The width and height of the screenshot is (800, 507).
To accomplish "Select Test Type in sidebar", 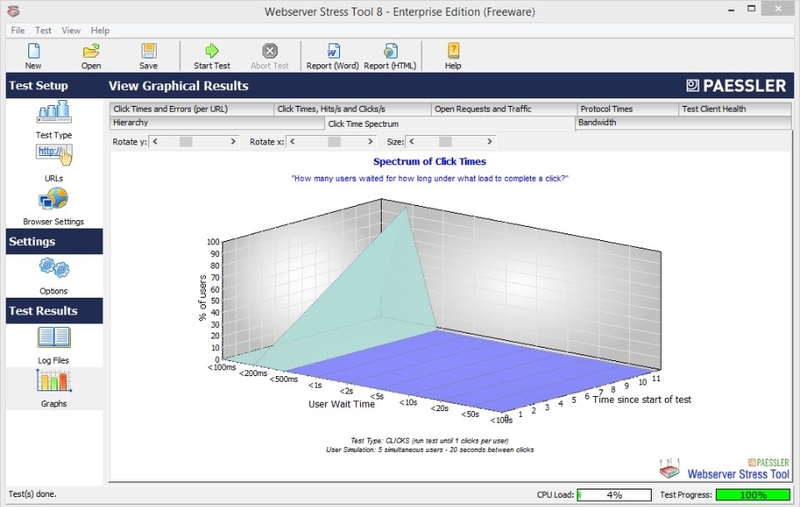I will pyautogui.click(x=54, y=120).
